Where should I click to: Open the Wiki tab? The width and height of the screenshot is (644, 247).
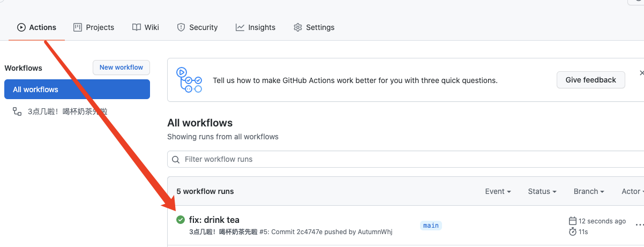(x=146, y=27)
